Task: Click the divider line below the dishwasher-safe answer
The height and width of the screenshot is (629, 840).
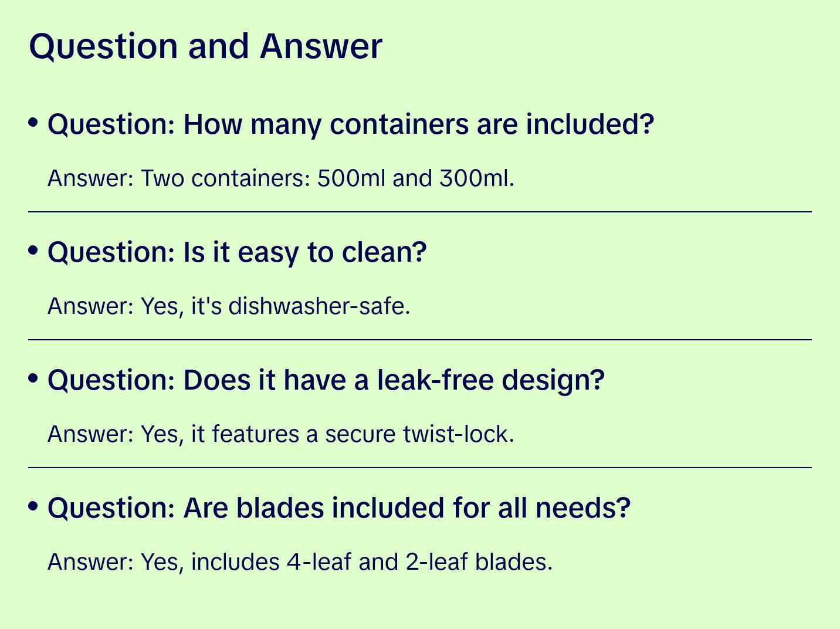Action: (x=420, y=339)
